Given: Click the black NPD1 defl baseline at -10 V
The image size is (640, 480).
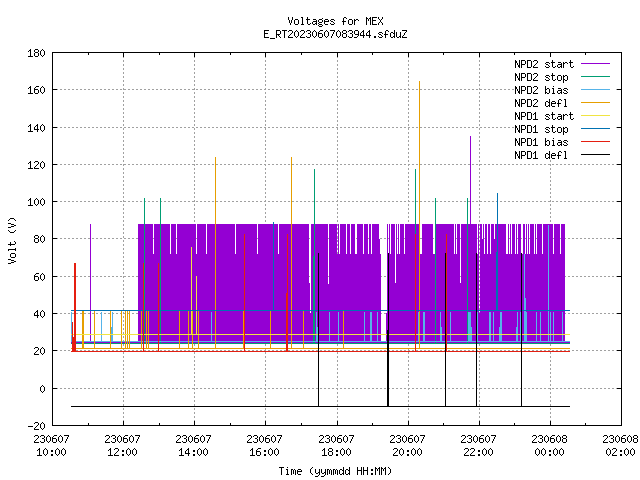Looking at the screenshot, I should click(x=320, y=406).
